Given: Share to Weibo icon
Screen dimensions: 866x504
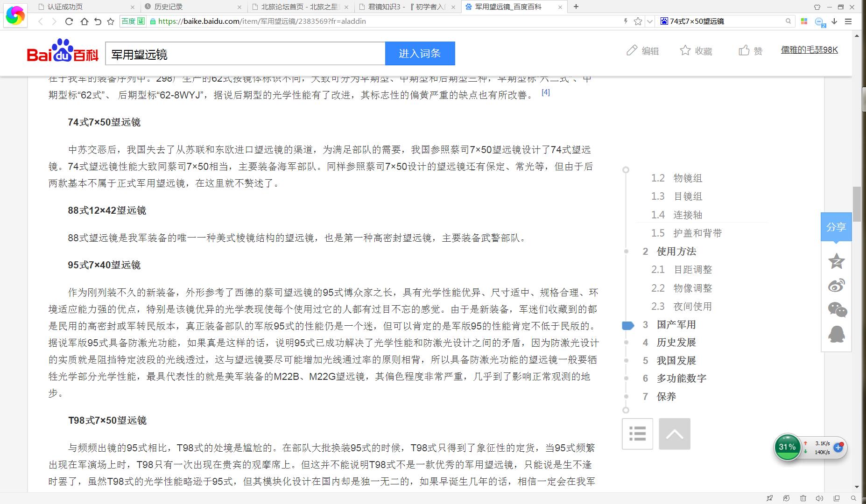Looking at the screenshot, I should click(x=836, y=285).
